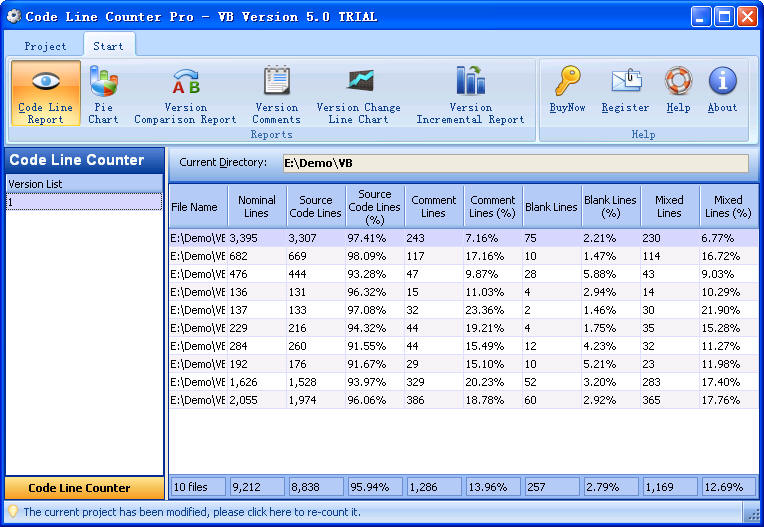Click the File Name column header
This screenshot has width=764, height=527.
195,207
